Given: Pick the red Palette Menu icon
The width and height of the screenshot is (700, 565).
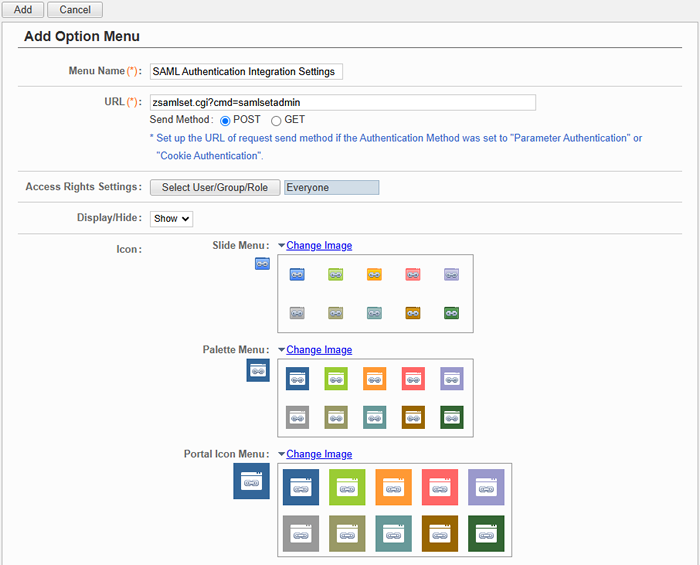Looking at the screenshot, I should click(x=414, y=378).
